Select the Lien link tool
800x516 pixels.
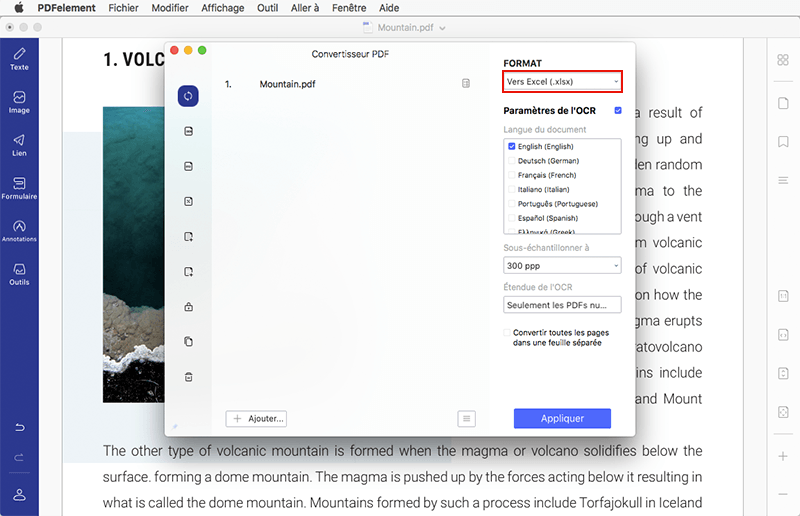(x=19, y=145)
